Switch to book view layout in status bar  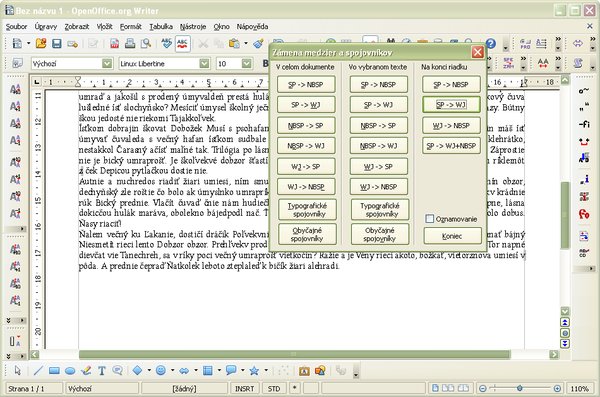(x=463, y=389)
